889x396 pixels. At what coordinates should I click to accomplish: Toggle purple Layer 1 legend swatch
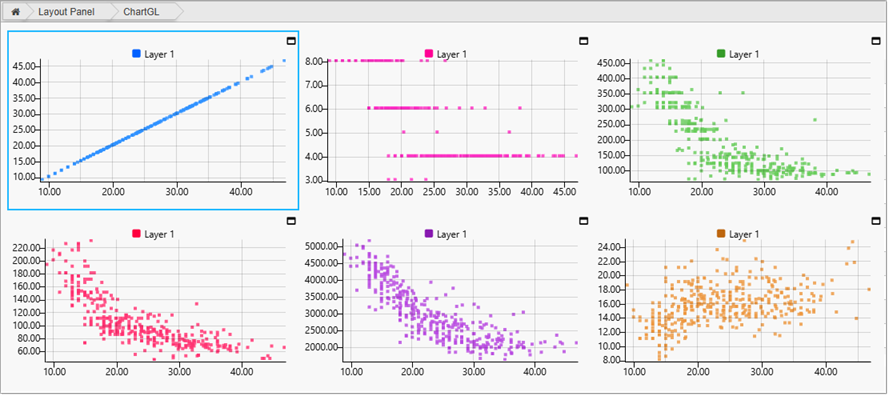click(429, 234)
